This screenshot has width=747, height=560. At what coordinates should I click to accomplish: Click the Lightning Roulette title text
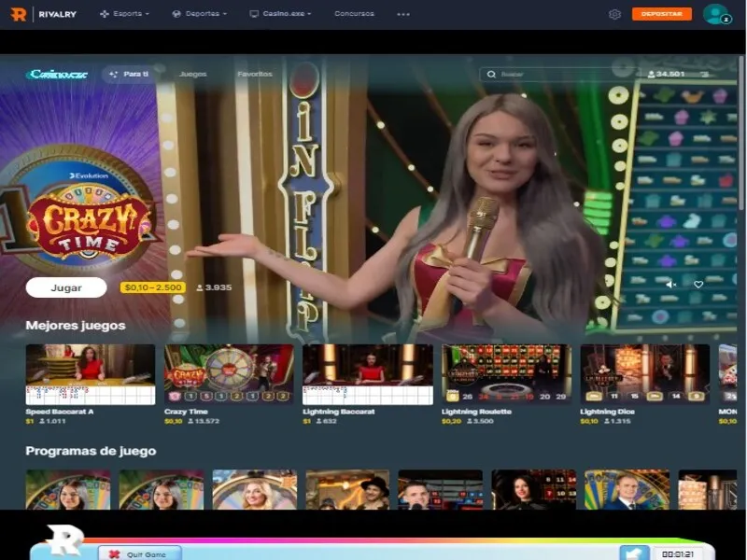[476, 412]
